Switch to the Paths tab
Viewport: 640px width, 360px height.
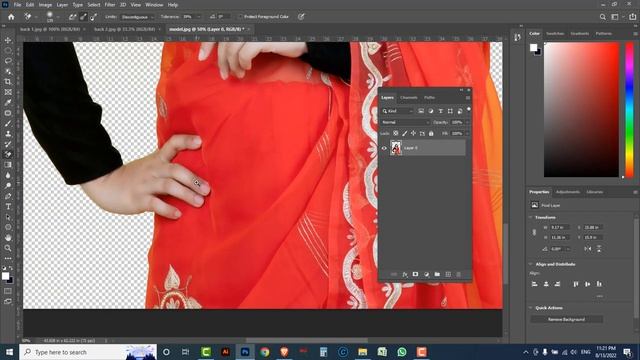click(x=429, y=98)
